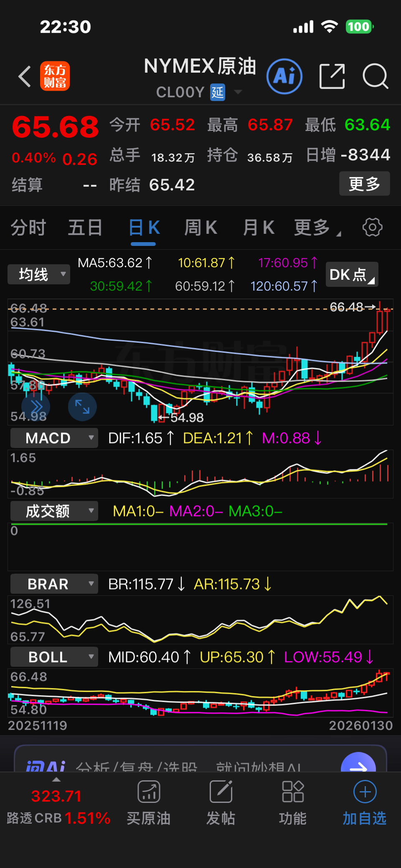Open the 均线 indicator dropdown
Viewport: 401px width, 868px height.
point(39,274)
